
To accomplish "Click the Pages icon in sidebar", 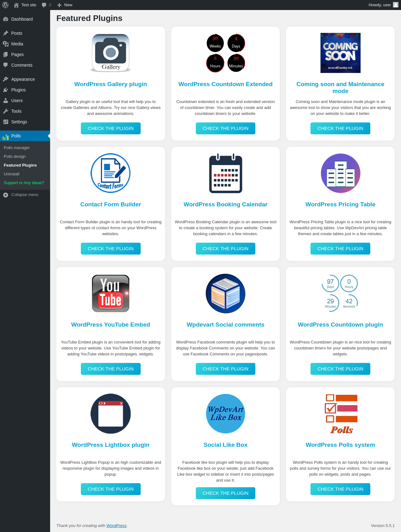I will (6, 54).
